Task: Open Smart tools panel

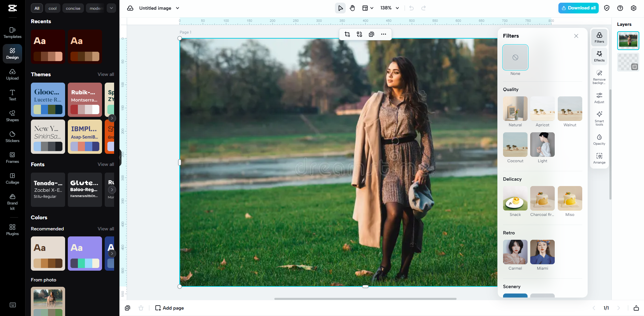Action: (x=599, y=118)
